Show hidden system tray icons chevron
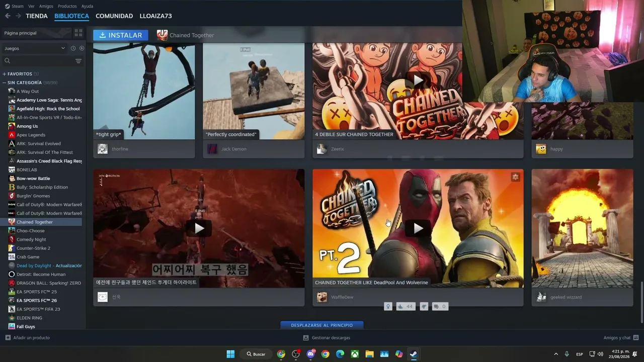The image size is (644, 362). tap(556, 354)
